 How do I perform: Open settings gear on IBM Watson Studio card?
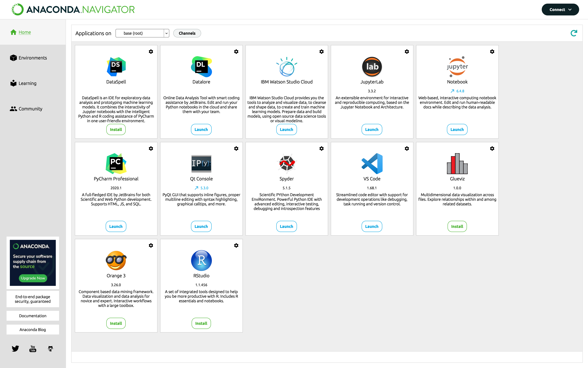coord(321,52)
